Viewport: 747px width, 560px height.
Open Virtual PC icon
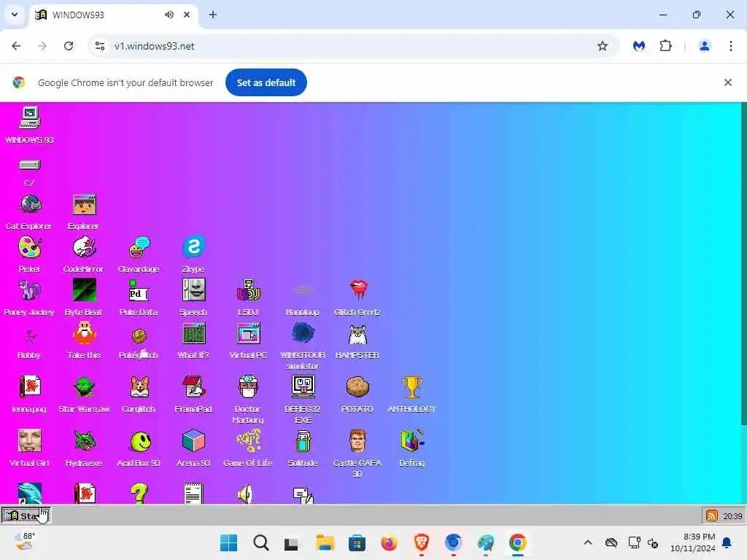(248, 333)
